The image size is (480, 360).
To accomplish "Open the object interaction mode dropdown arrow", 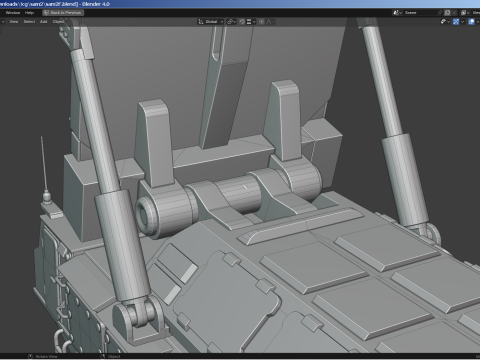I will pyautogui.click(x=3, y=22).
